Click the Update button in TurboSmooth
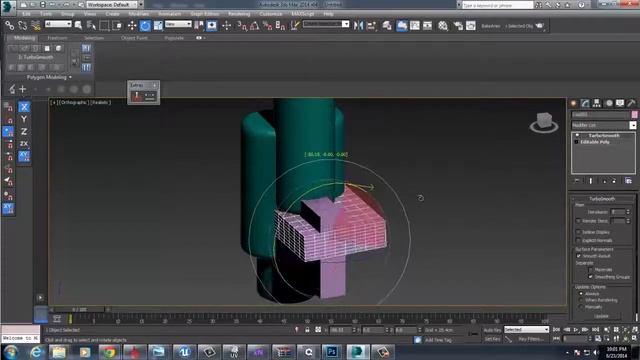Image resolution: width=640 pixels, height=360 pixels. (601, 316)
